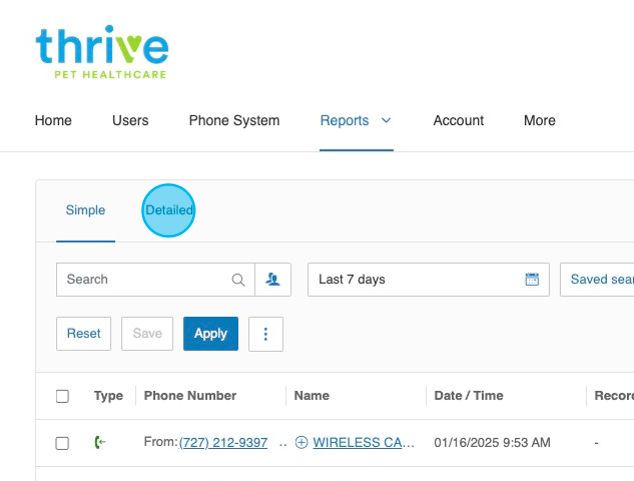Open the Last 7 days date range dropdown

pos(420,280)
